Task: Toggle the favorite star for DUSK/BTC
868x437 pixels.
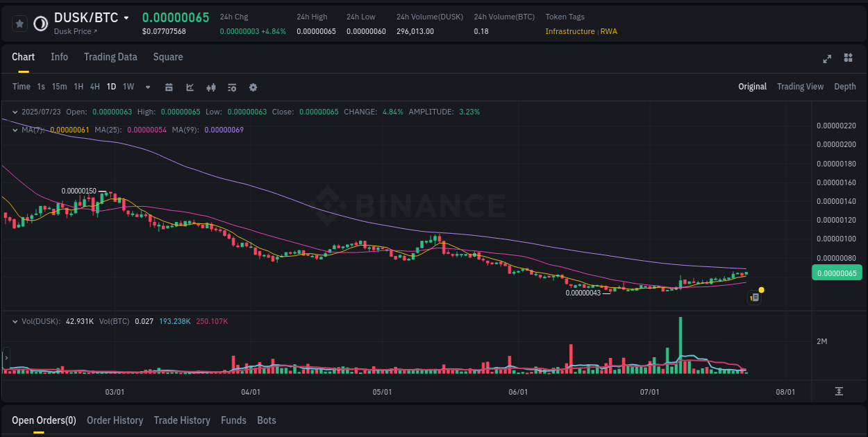Action: pyautogui.click(x=19, y=23)
